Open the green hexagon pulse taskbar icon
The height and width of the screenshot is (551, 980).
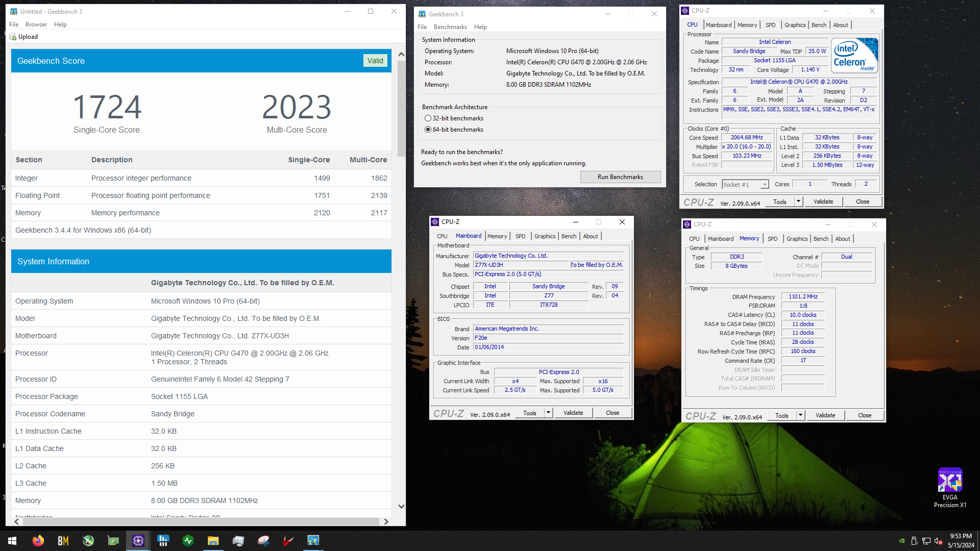click(188, 541)
